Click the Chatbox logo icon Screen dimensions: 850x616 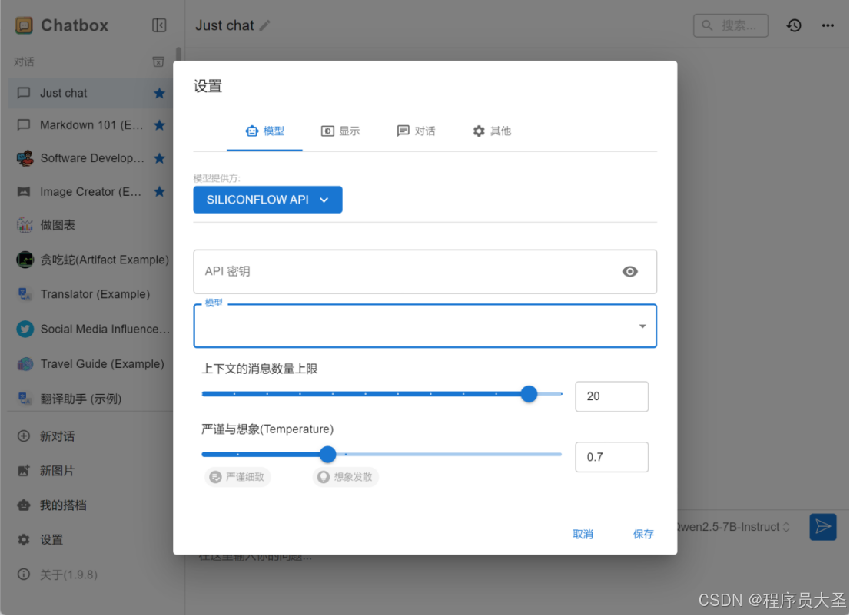(x=24, y=25)
